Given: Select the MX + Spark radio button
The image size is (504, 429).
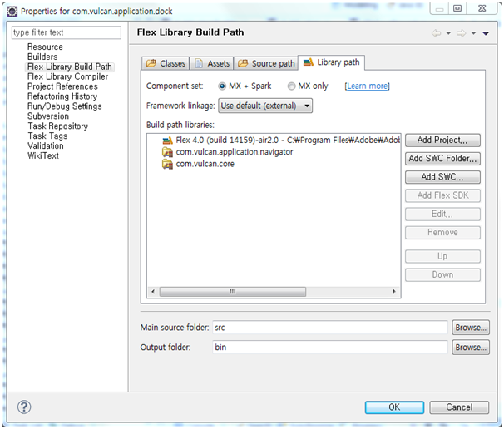Looking at the screenshot, I should tap(222, 86).
